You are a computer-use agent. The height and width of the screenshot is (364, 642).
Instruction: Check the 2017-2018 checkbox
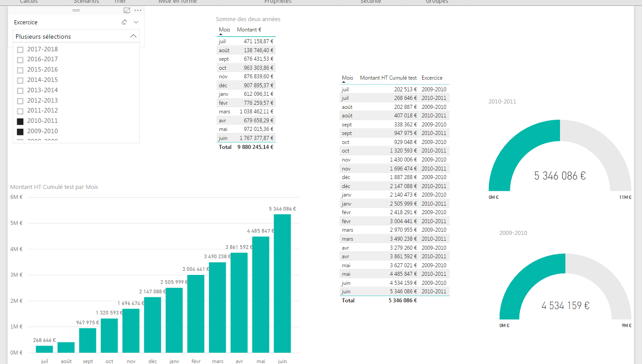click(x=20, y=49)
